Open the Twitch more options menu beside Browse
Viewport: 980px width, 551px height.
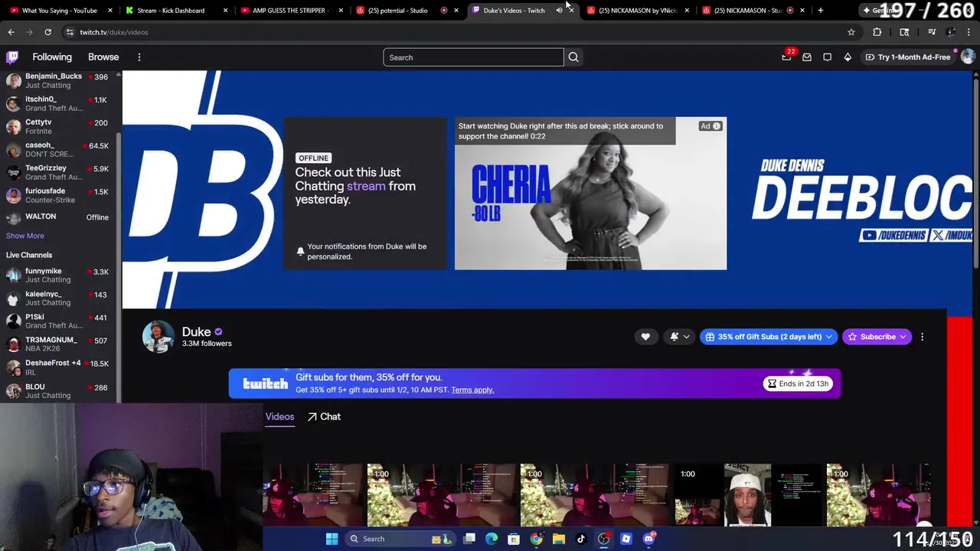click(139, 57)
